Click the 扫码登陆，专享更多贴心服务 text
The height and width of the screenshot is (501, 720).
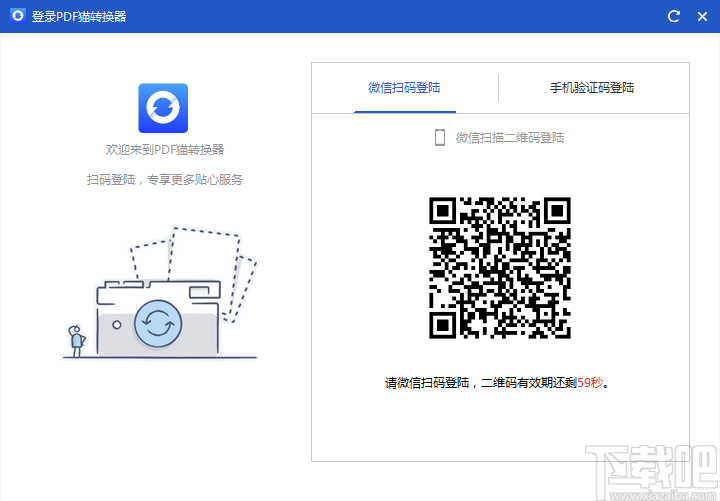[165, 180]
